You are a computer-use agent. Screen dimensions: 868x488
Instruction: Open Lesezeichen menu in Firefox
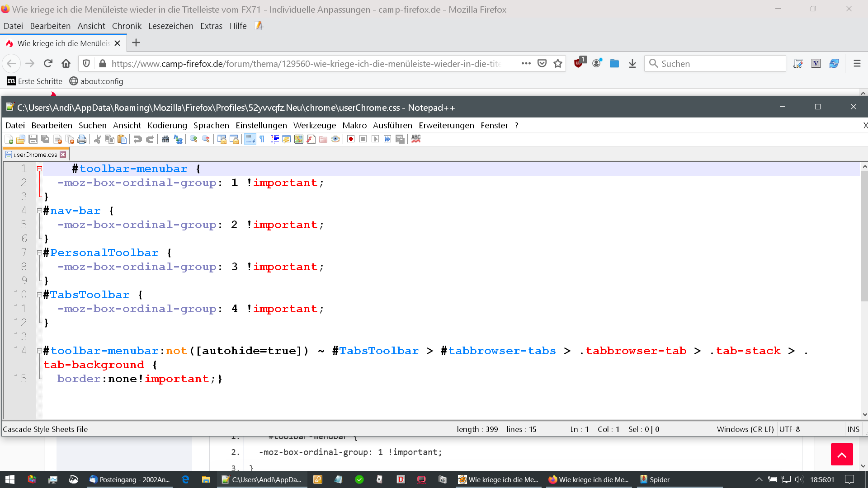(170, 26)
